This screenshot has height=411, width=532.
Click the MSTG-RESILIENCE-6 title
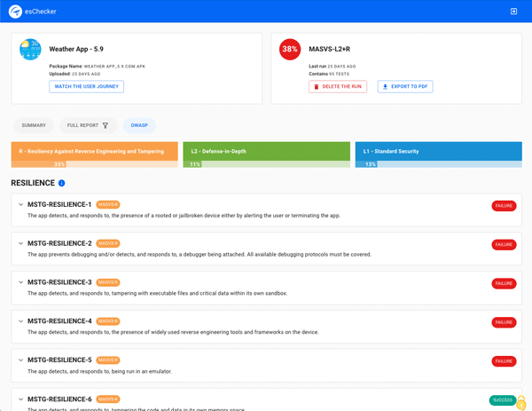pos(59,399)
